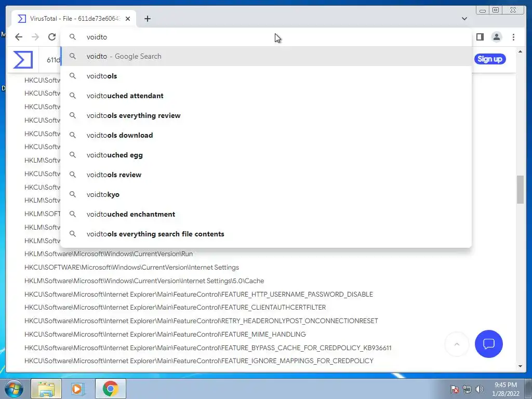Toggle the browser side panel

coord(480,37)
